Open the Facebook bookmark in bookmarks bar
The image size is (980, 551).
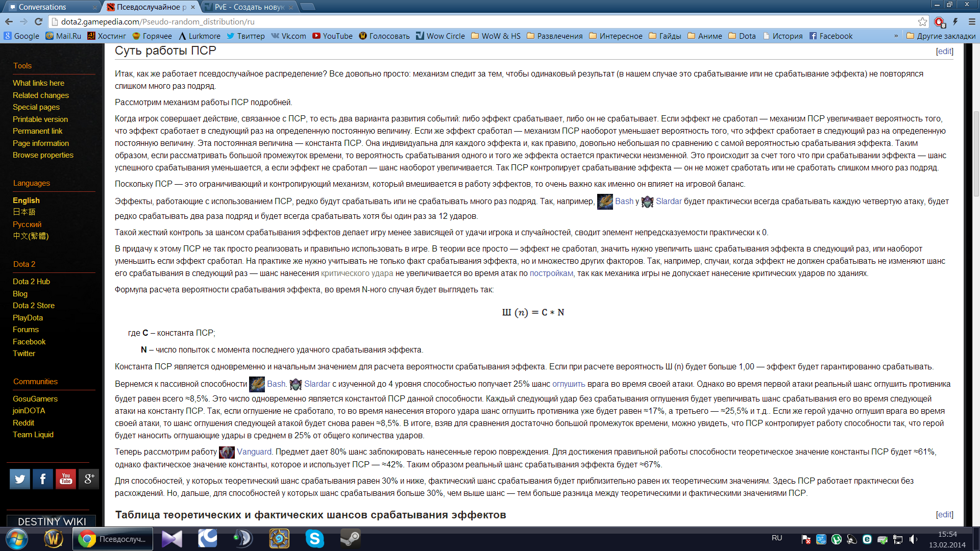(x=830, y=36)
